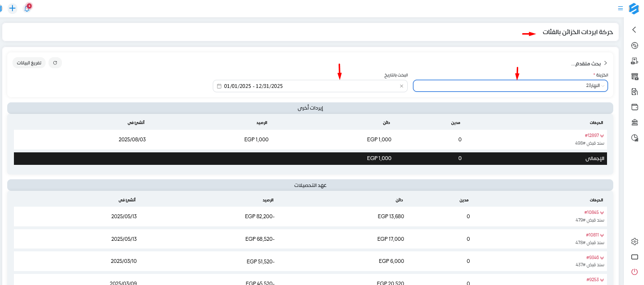Open the wallet sidebar icon
Image resolution: width=644 pixels, height=285 pixels.
[x=634, y=107]
